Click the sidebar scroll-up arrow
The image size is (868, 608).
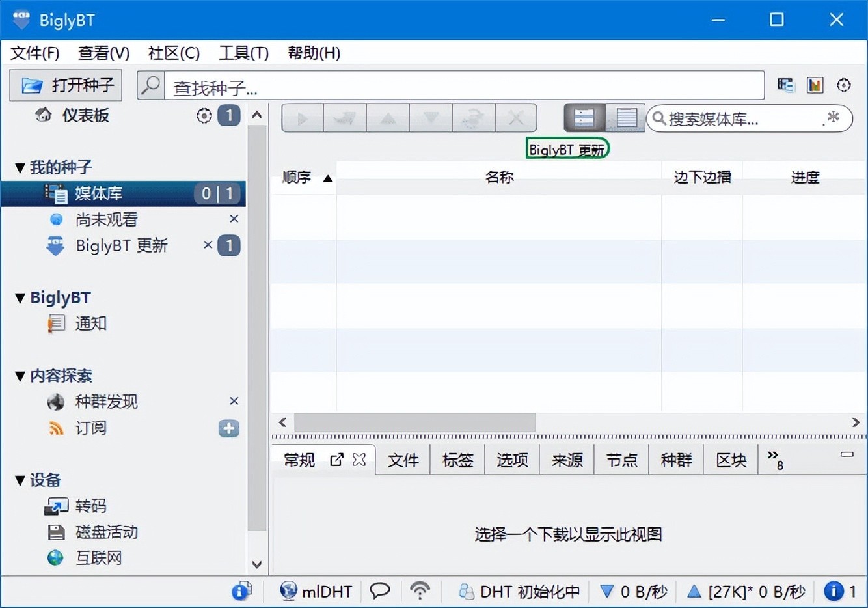[257, 115]
